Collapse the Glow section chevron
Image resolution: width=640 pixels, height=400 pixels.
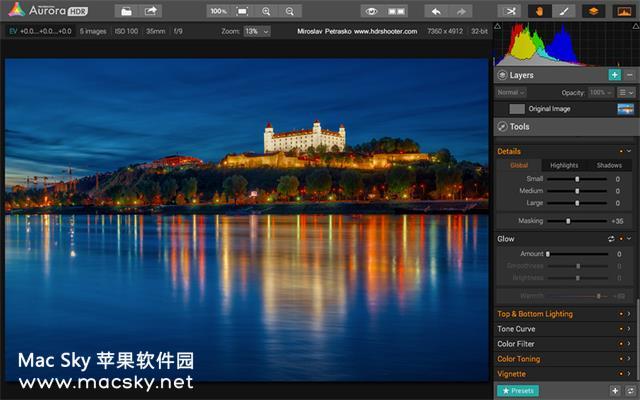629,239
